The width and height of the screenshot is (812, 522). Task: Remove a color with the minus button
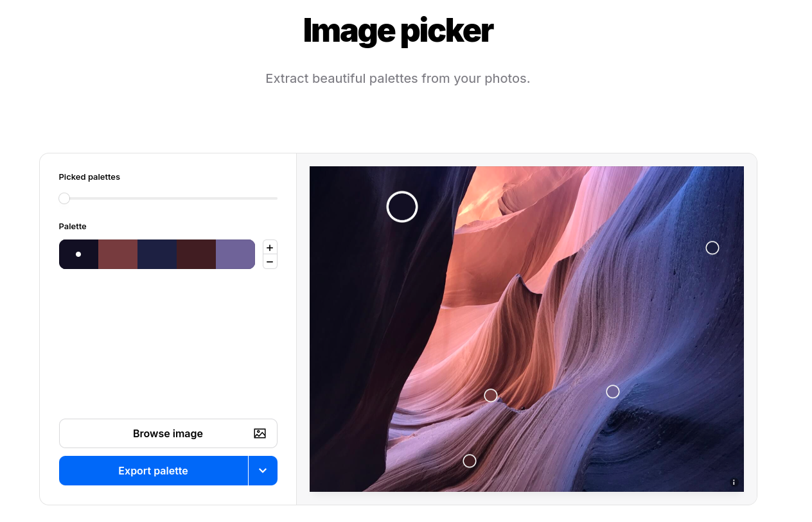(270, 261)
